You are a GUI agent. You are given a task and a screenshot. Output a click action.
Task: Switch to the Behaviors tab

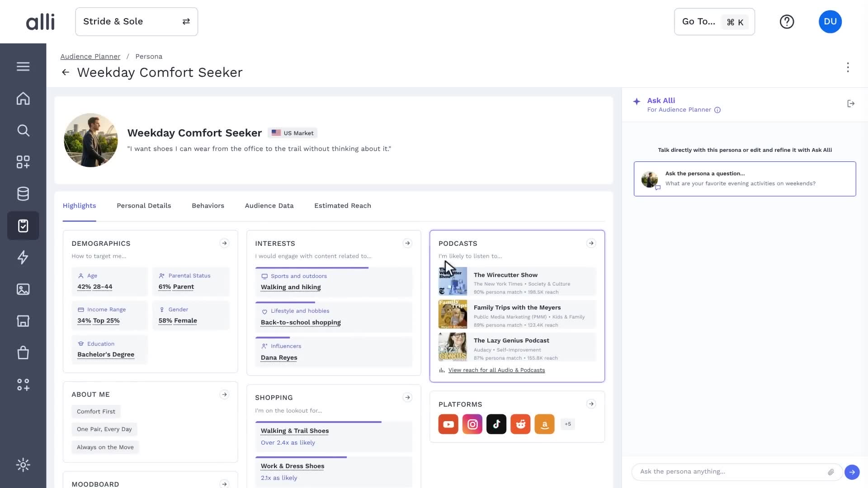[x=208, y=206]
